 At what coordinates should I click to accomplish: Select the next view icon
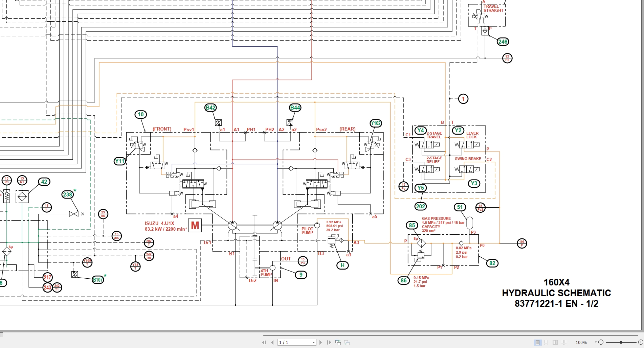(x=347, y=342)
